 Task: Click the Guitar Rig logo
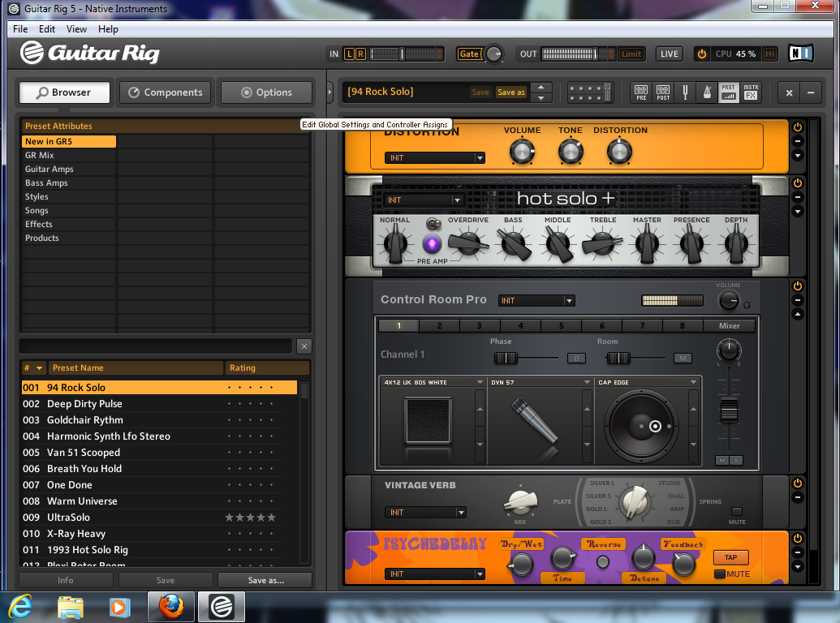tap(90, 53)
